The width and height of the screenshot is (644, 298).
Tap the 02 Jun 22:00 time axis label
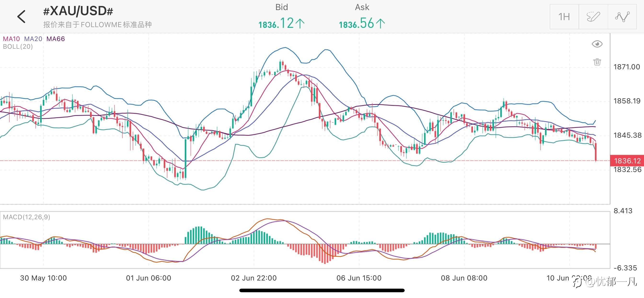click(254, 278)
